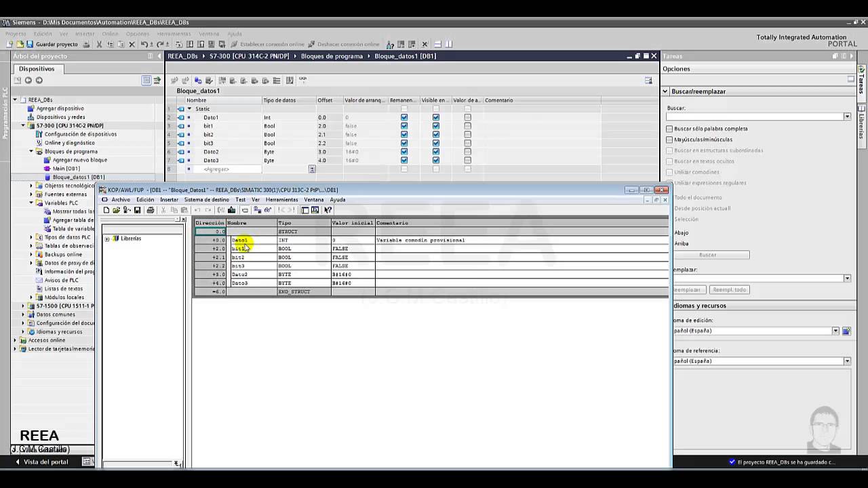Open the Idioma de referencia dropdown
868x488 pixels.
[x=847, y=361]
